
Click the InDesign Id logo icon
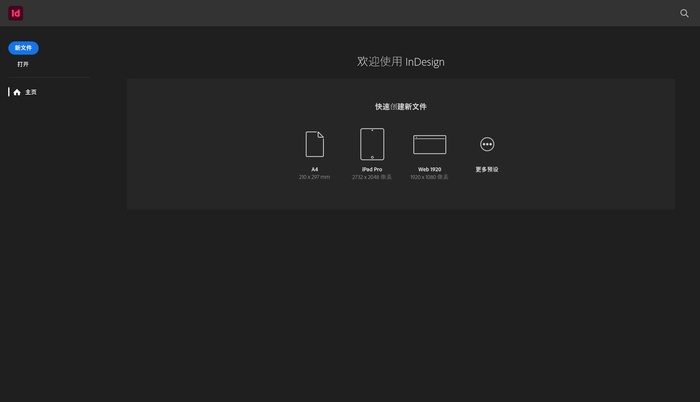tap(16, 13)
